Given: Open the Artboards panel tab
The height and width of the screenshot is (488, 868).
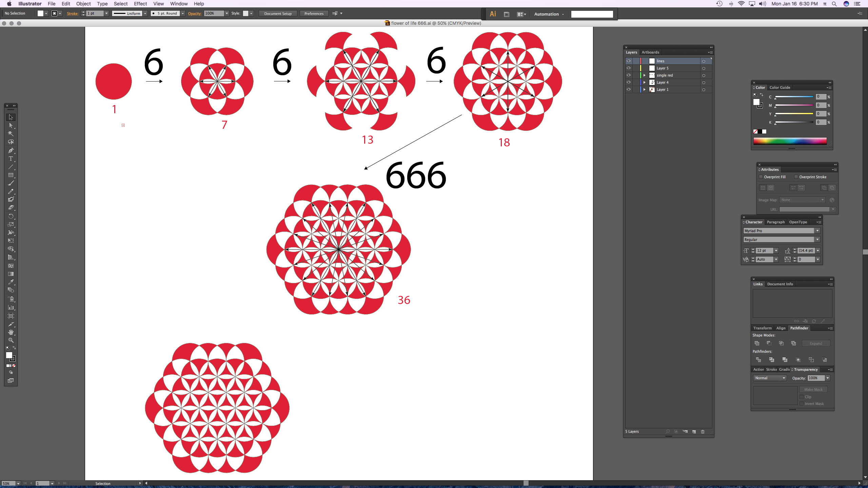Looking at the screenshot, I should click(650, 53).
